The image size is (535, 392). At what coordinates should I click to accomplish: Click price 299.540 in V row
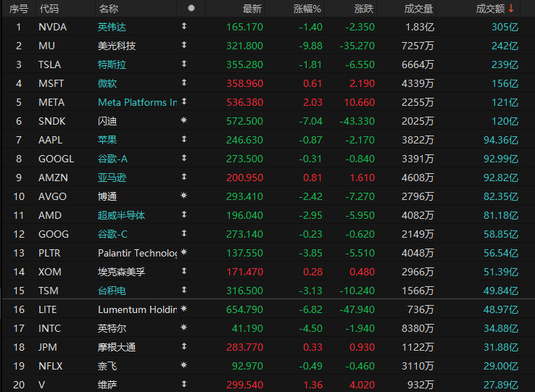tap(244, 385)
